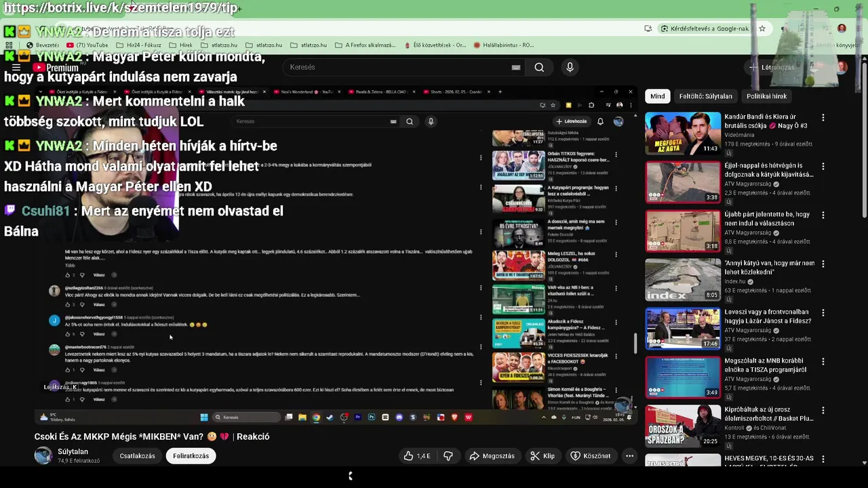Open the Súlytalan channel avatar
The height and width of the screenshot is (488, 868).
43,455
